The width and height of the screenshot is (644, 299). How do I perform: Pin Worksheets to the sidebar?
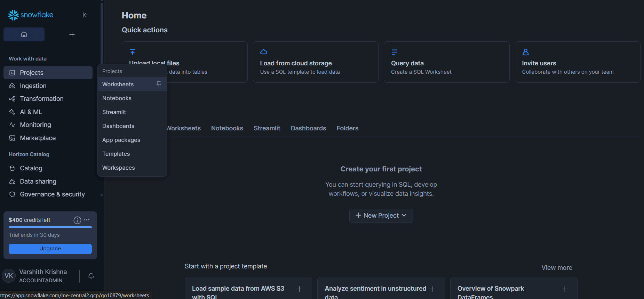coord(159,84)
